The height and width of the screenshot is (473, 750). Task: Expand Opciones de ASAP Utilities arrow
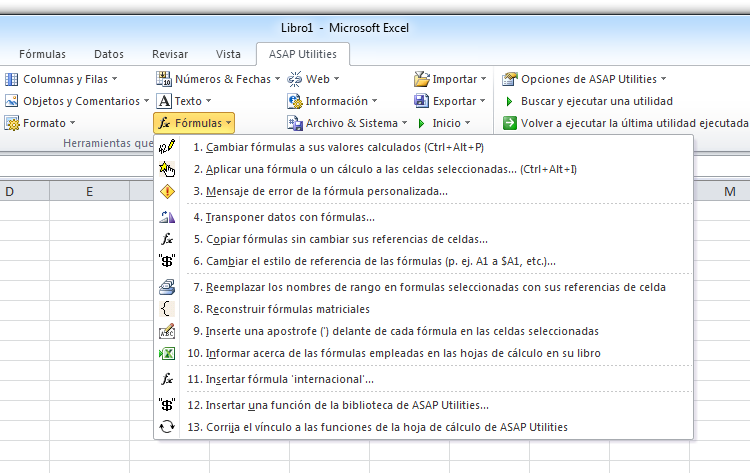[x=663, y=79]
